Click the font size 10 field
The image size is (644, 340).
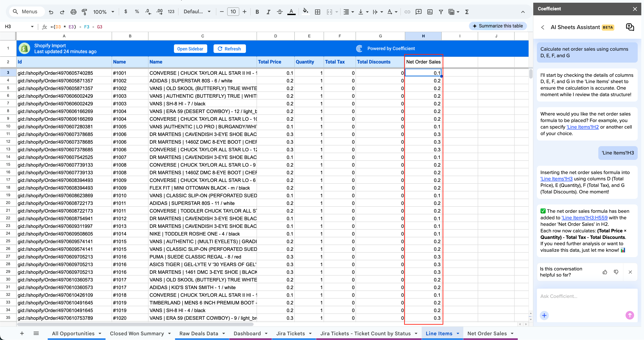233,11
